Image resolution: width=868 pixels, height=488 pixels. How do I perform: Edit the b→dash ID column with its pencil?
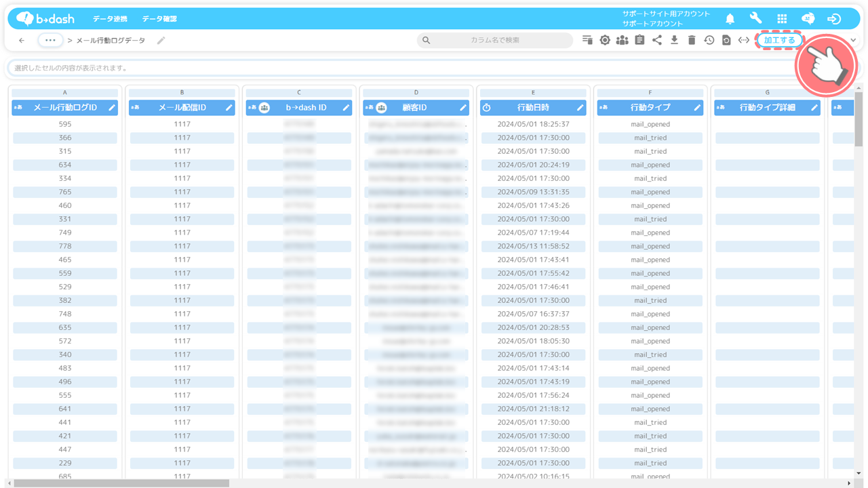point(346,107)
